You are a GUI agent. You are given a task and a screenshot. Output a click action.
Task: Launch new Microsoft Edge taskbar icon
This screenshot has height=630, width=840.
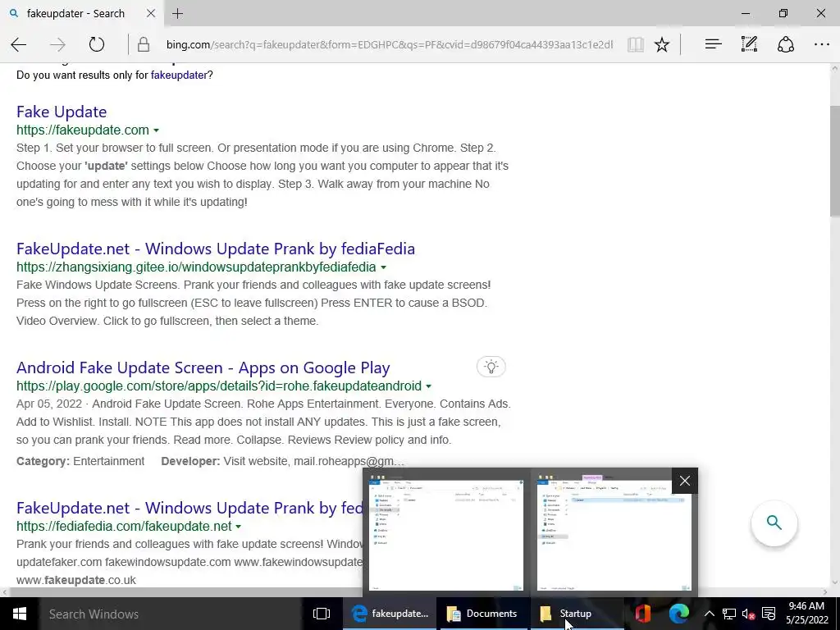pos(678,614)
